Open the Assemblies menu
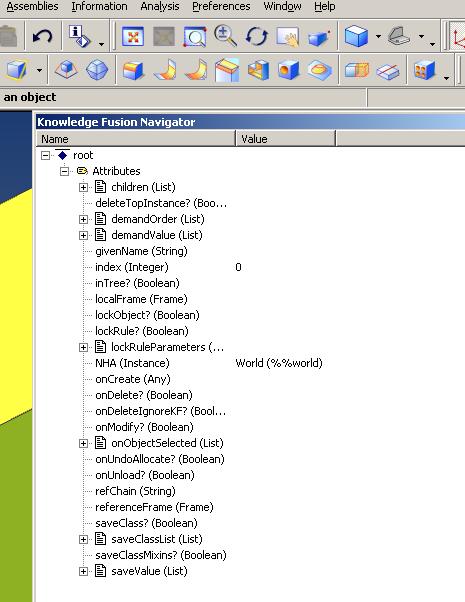 click(32, 7)
